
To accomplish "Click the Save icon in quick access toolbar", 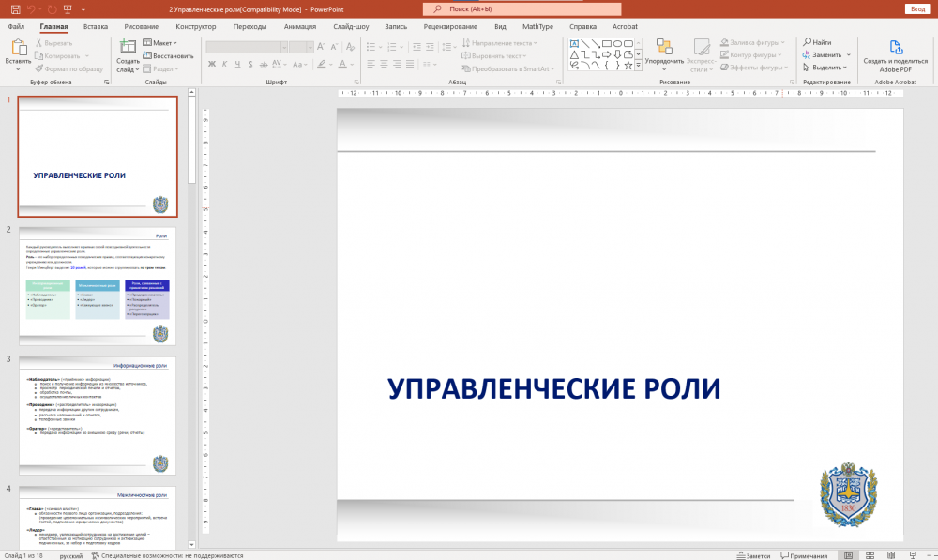I will click(16, 8).
